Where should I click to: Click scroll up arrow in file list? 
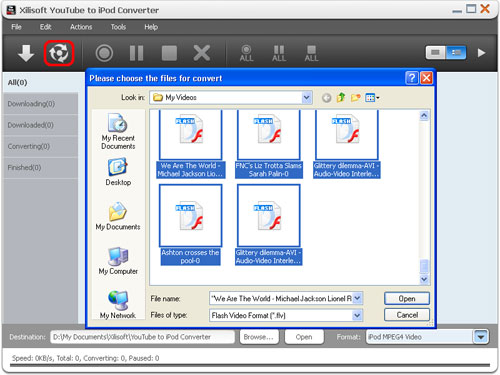[x=424, y=116]
